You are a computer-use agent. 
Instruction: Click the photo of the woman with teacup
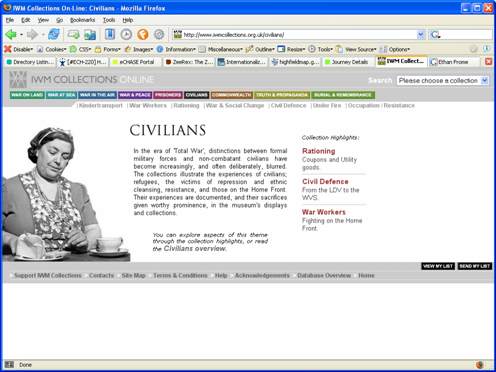tap(66, 194)
